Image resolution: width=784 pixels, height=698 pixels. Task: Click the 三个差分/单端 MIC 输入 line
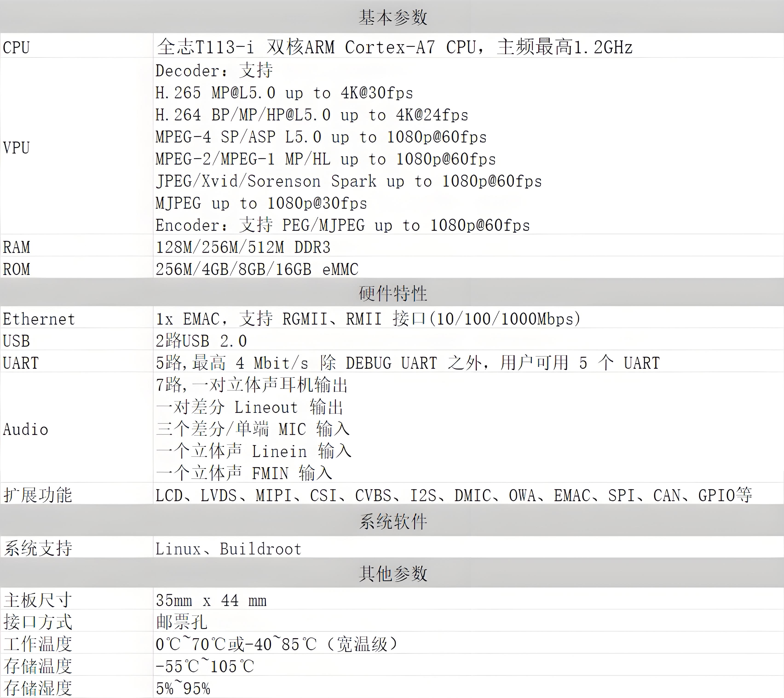[x=253, y=429]
